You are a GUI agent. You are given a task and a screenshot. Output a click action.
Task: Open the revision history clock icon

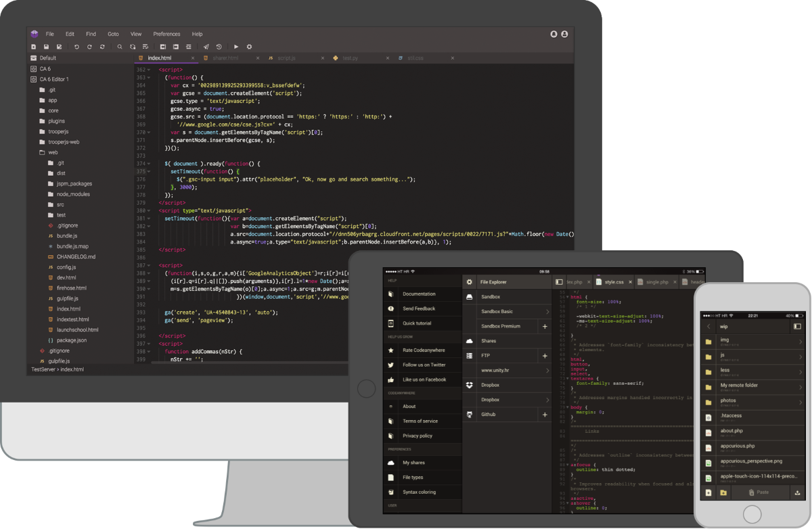click(x=219, y=47)
